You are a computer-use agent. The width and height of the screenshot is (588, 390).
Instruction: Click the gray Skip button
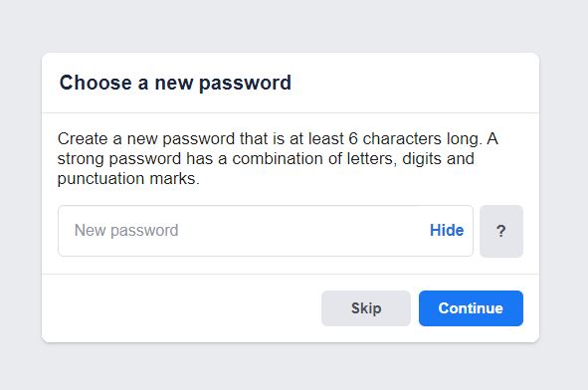366,308
